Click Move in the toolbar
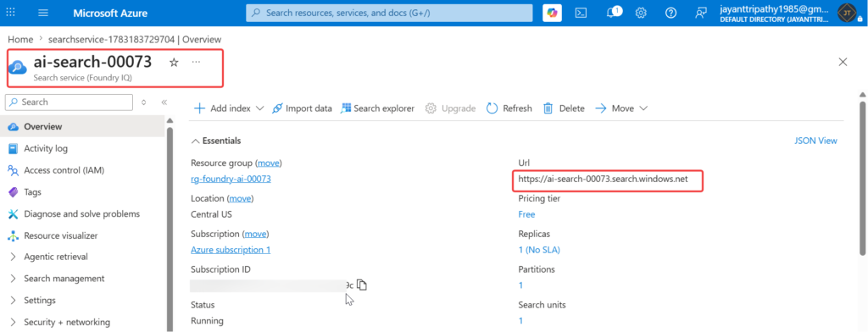Screen dimensions: 868x332 (615, 108)
